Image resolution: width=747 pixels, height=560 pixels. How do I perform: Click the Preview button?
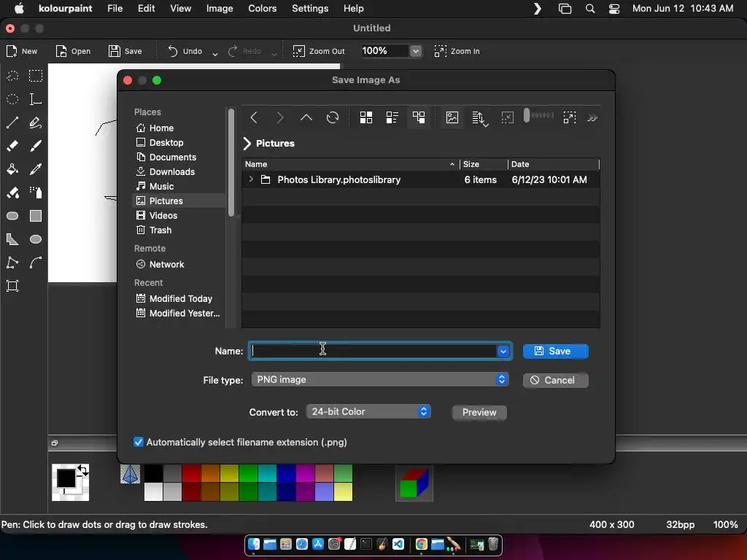[479, 412]
